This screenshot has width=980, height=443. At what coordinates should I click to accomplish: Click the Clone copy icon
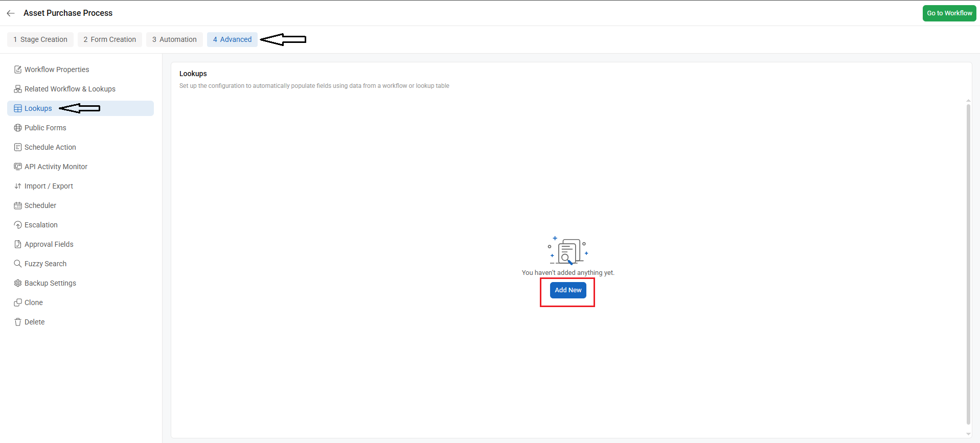(x=18, y=302)
